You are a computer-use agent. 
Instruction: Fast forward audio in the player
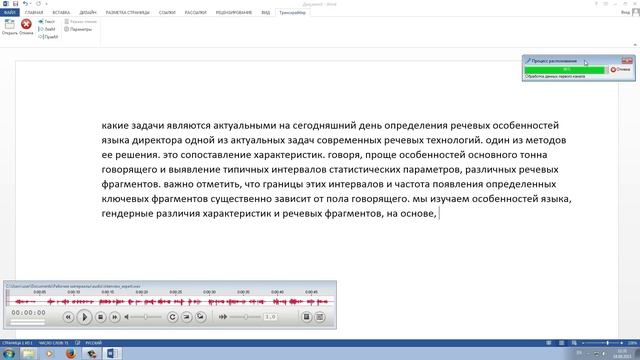(115, 317)
